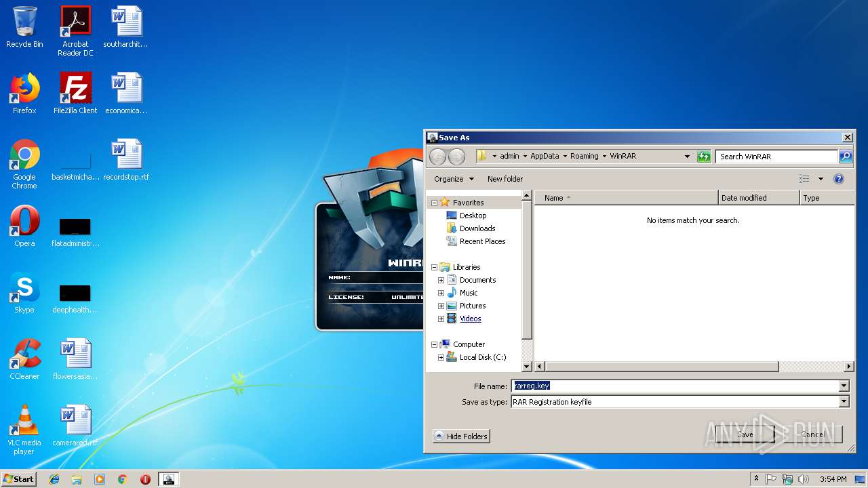Launch Acrobat Reader DC desktop shortcut
Image resolution: width=868 pixels, height=488 pixels.
click(75, 31)
